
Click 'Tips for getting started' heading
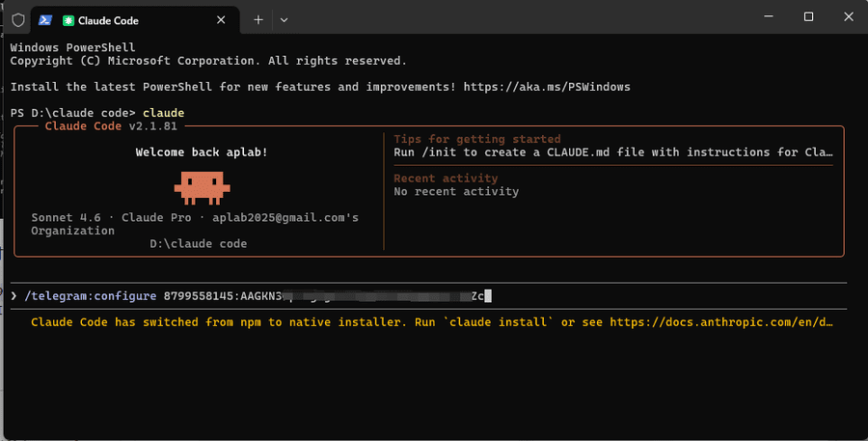coord(477,139)
